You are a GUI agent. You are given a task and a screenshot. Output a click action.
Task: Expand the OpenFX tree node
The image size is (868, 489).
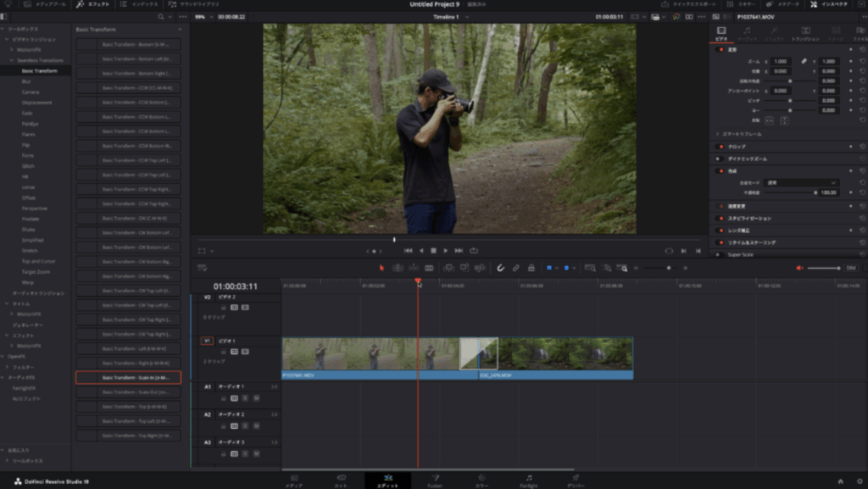[3, 357]
